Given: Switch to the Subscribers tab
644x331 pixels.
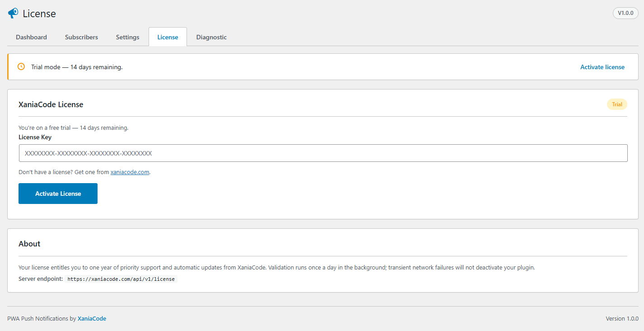Looking at the screenshot, I should (81, 37).
